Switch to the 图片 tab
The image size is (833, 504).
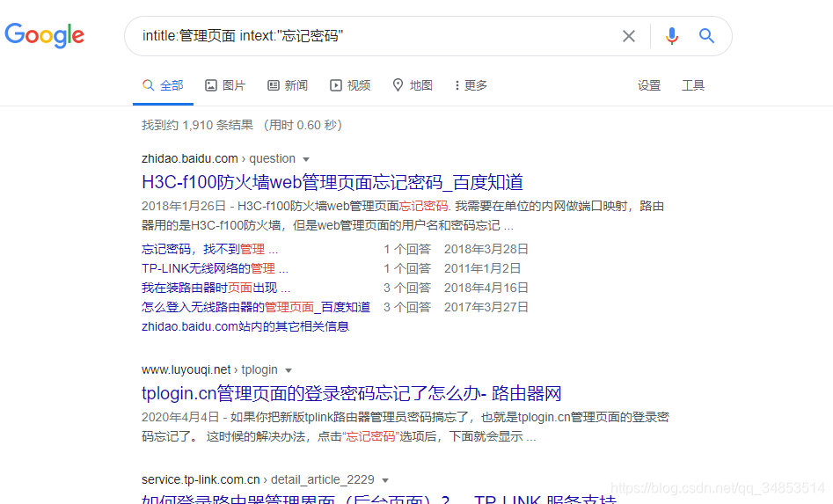[225, 85]
